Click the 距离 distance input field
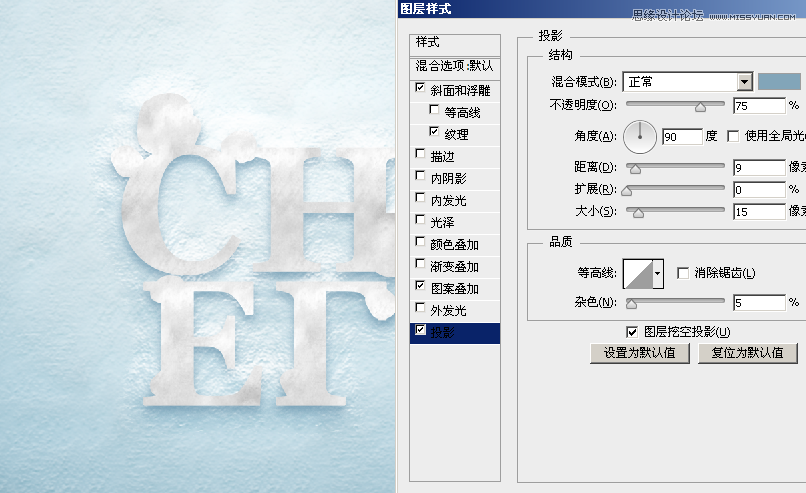The height and width of the screenshot is (493, 806). click(x=758, y=168)
